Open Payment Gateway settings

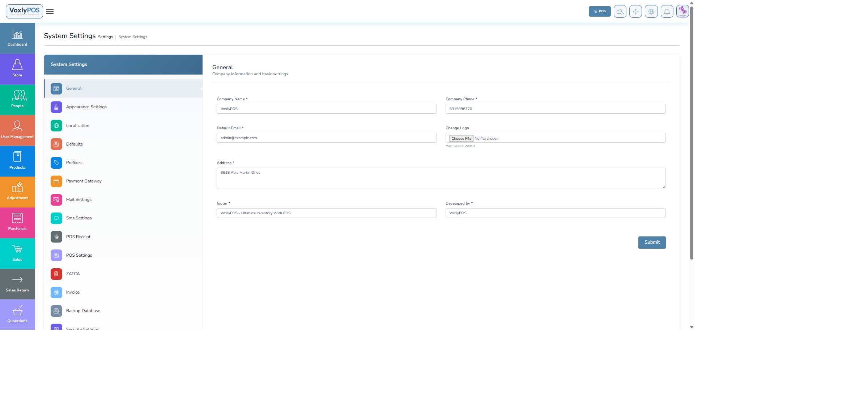[84, 181]
